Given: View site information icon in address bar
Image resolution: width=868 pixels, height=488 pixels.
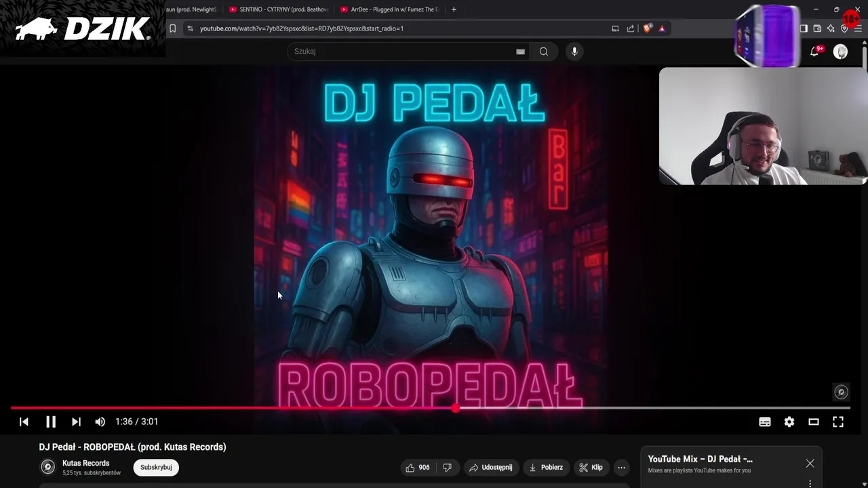Looking at the screenshot, I should click(190, 28).
